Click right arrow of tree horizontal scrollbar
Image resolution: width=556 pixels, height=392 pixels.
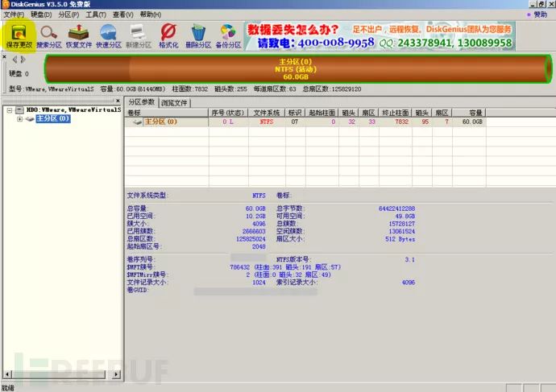click(x=116, y=374)
